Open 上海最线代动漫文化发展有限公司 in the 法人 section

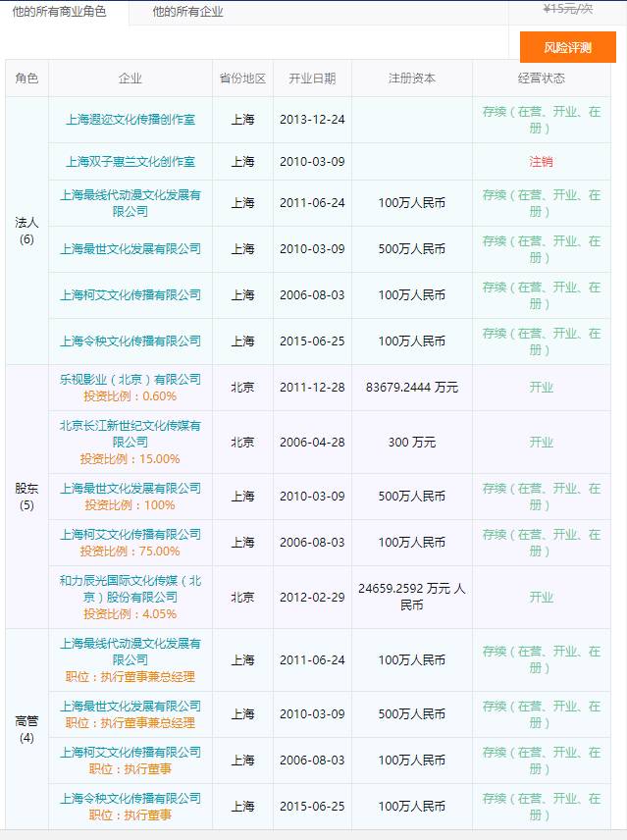[131, 203]
